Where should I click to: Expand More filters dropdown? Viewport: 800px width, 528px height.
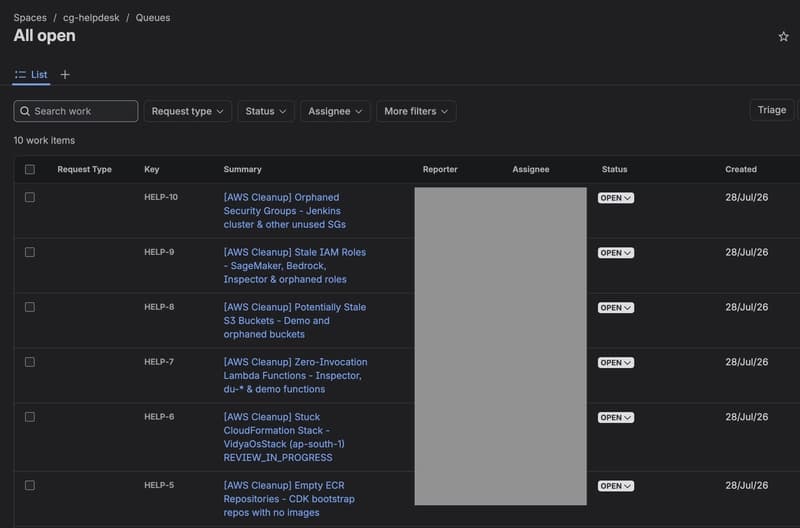pyautogui.click(x=416, y=111)
